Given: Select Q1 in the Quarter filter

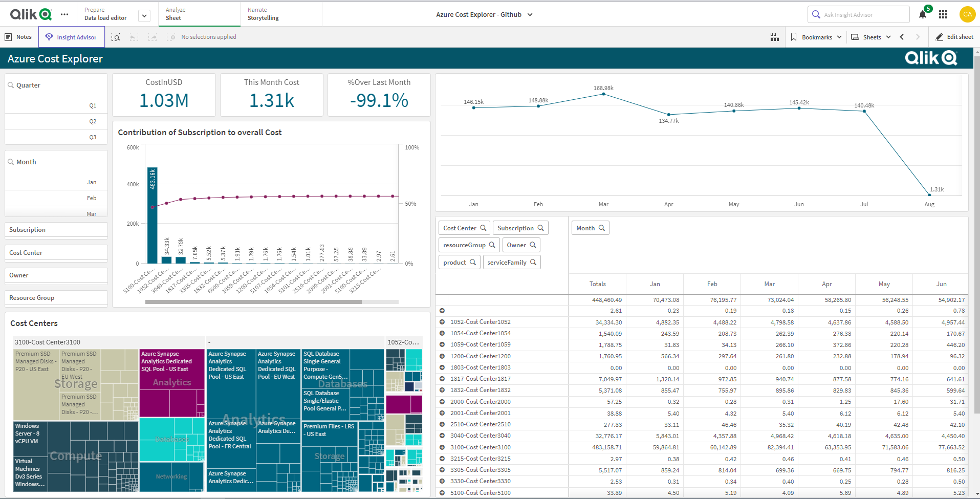Looking at the screenshot, I should [x=93, y=105].
